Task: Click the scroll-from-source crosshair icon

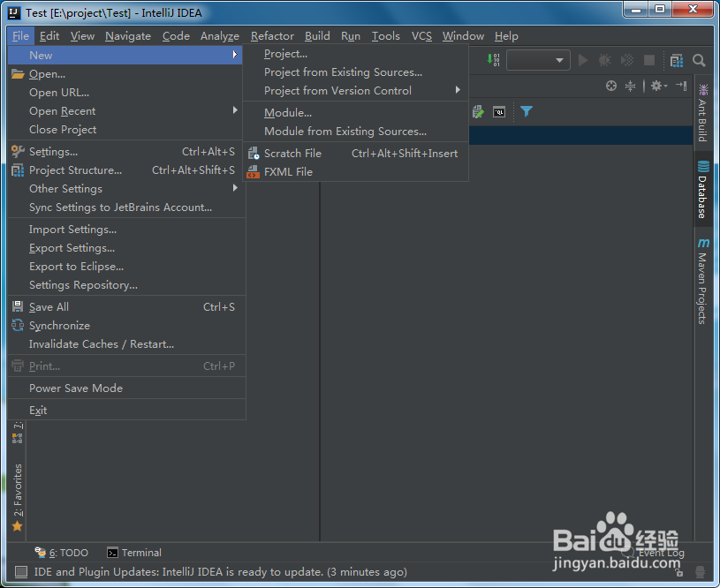Action: (x=610, y=86)
